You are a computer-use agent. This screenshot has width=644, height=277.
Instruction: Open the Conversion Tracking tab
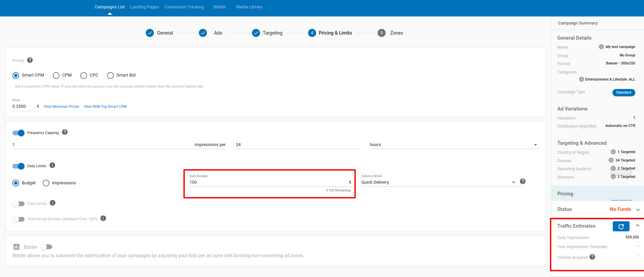click(x=184, y=7)
